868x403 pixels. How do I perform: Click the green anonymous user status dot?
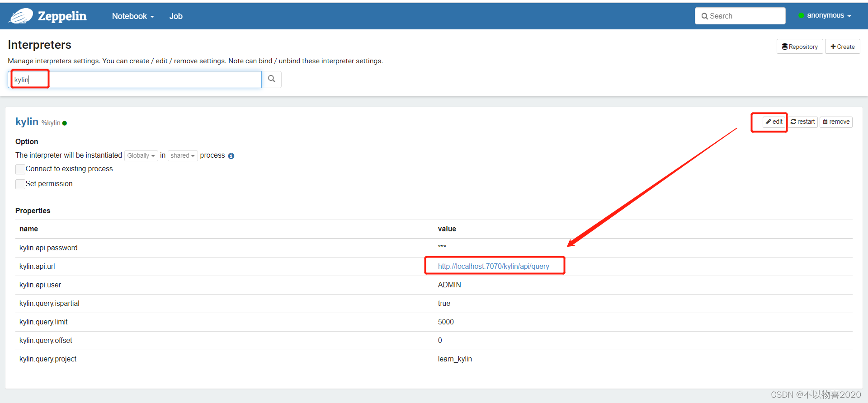point(801,15)
